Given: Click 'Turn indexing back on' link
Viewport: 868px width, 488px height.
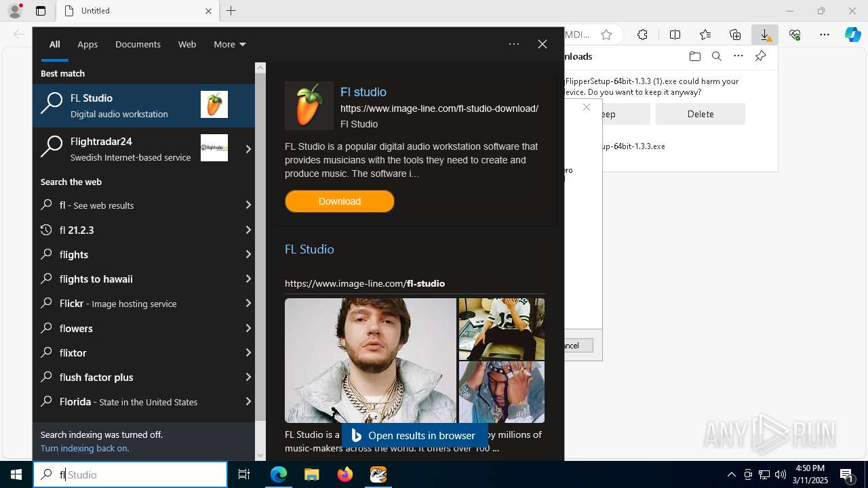Looking at the screenshot, I should click(85, 448).
